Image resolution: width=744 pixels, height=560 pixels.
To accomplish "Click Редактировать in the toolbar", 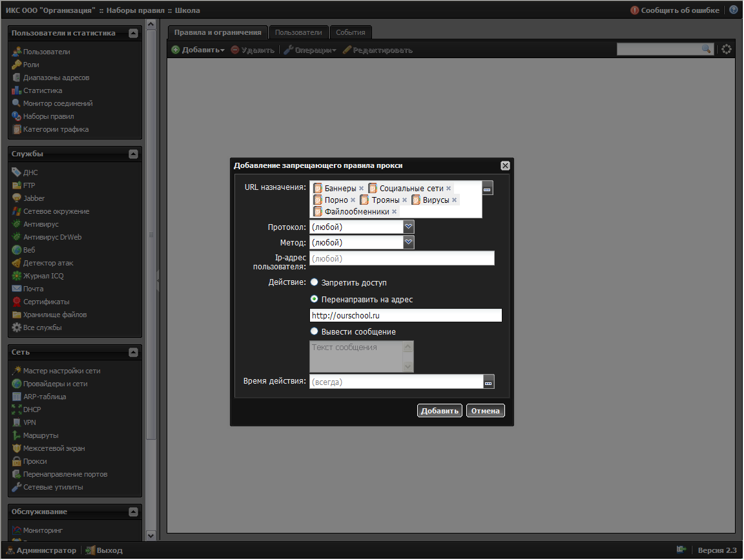I will coord(378,50).
